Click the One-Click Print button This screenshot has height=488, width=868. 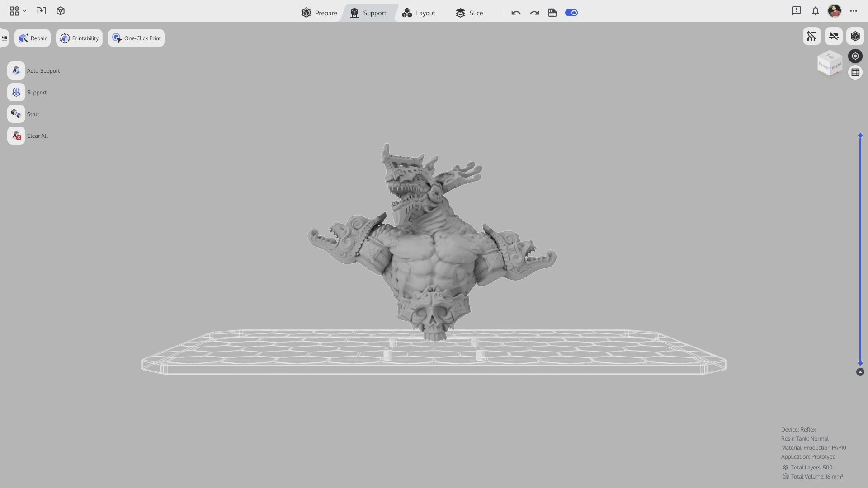click(136, 38)
